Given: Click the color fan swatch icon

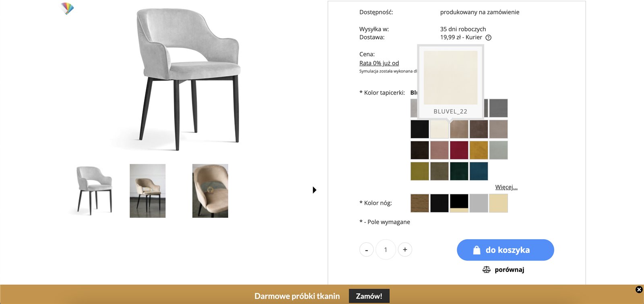Looking at the screenshot, I should (x=67, y=8).
